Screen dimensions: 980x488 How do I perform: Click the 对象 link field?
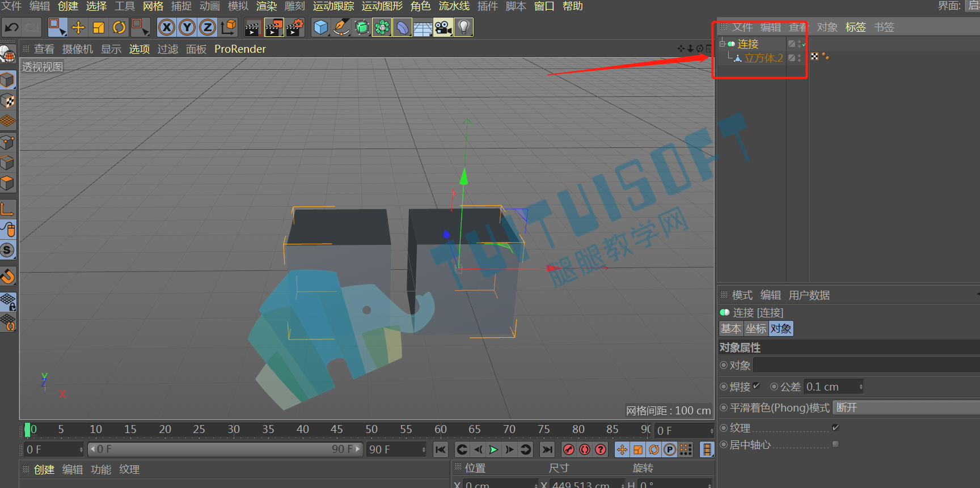coord(867,365)
